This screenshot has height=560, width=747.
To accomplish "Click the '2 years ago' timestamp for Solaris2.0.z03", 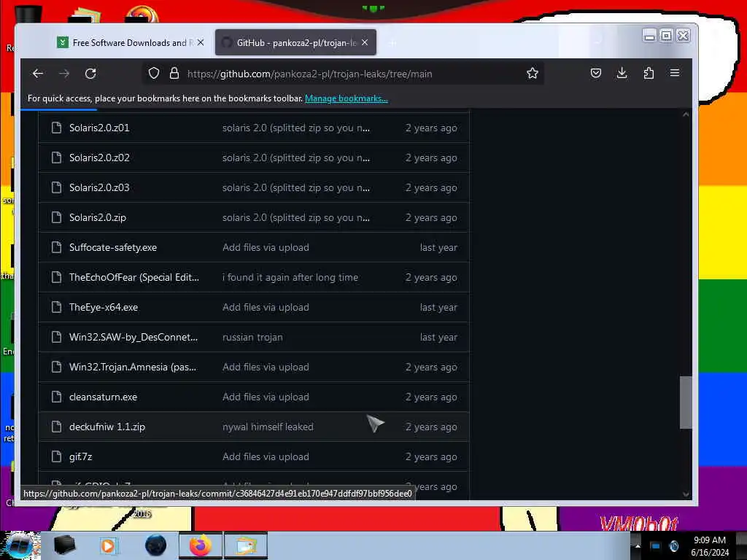I will [431, 187].
